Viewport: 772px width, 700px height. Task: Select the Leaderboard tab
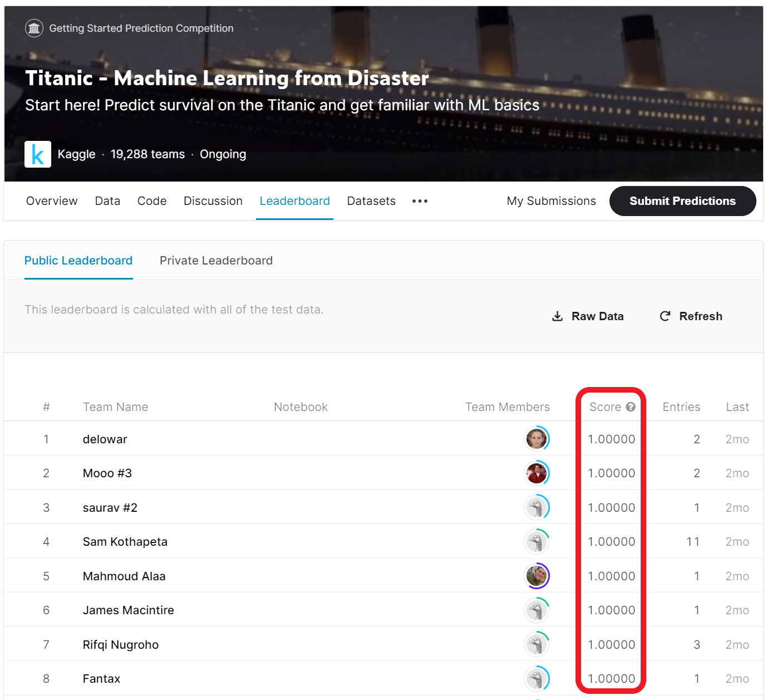(294, 201)
